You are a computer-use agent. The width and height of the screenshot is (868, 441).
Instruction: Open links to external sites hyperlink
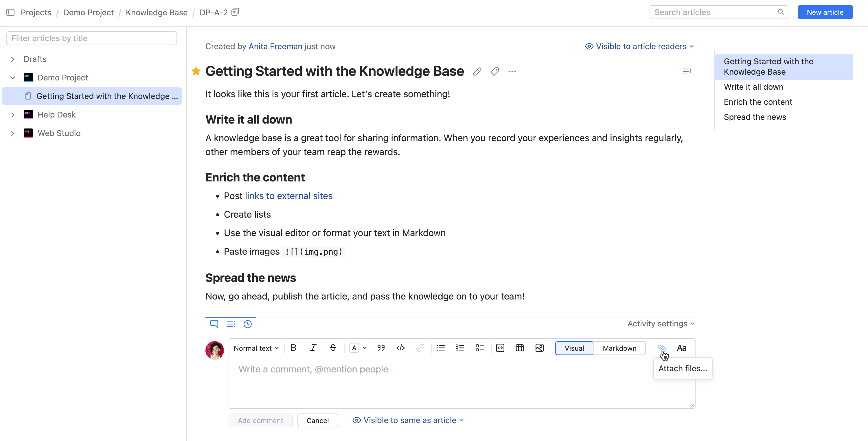click(288, 196)
